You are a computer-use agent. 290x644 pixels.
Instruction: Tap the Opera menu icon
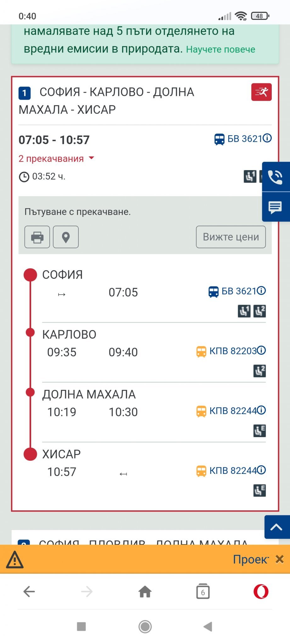261,591
